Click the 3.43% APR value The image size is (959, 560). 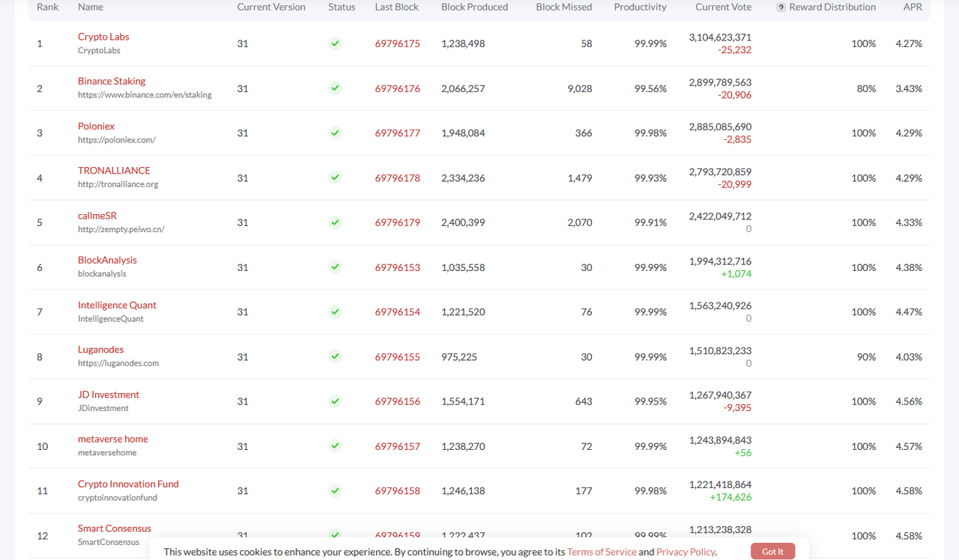pyautogui.click(x=909, y=88)
